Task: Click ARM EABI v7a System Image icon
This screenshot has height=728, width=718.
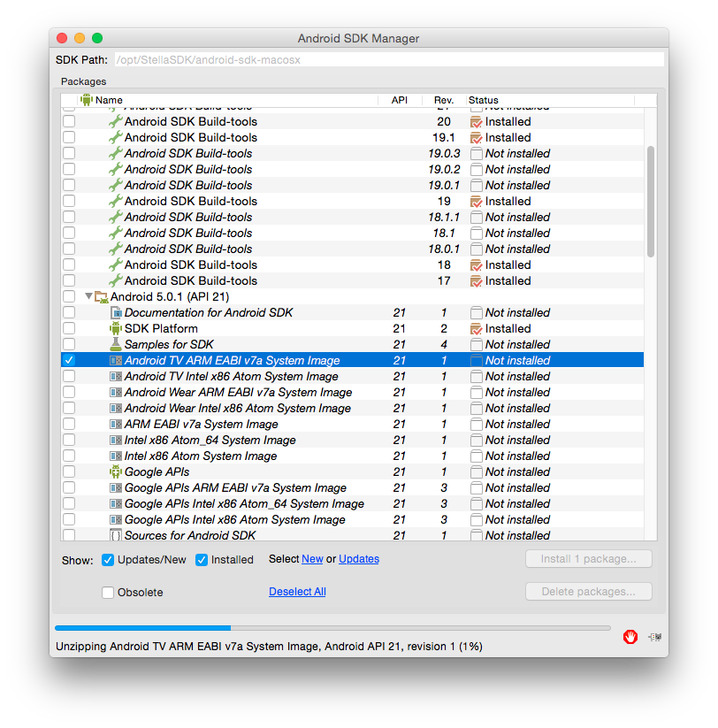Action: 116,424
